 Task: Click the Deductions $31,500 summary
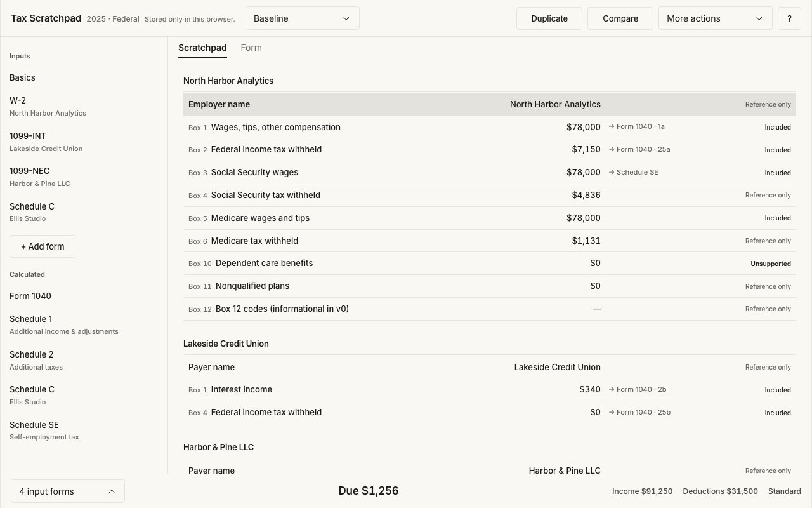(x=720, y=491)
